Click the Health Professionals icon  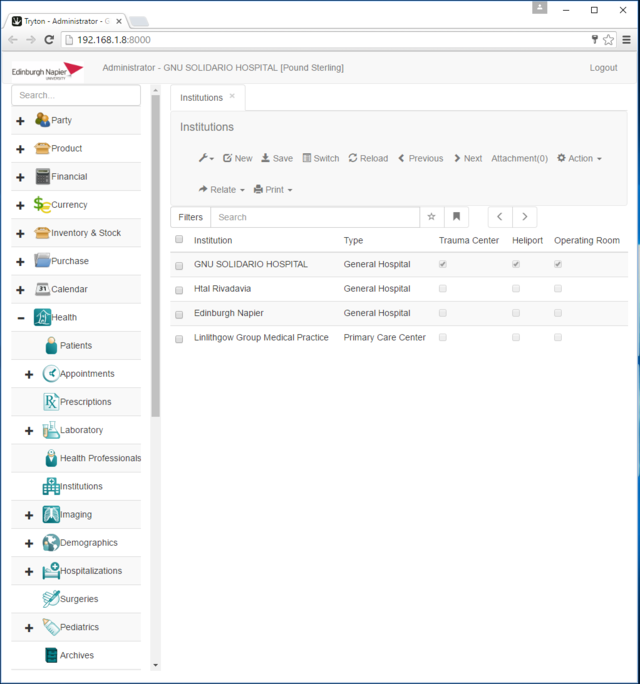[x=51, y=458]
